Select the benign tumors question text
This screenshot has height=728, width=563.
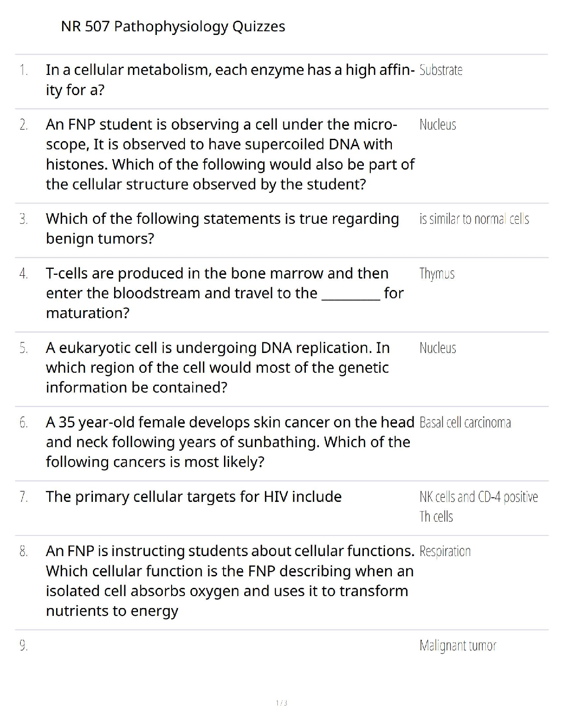click(x=222, y=228)
